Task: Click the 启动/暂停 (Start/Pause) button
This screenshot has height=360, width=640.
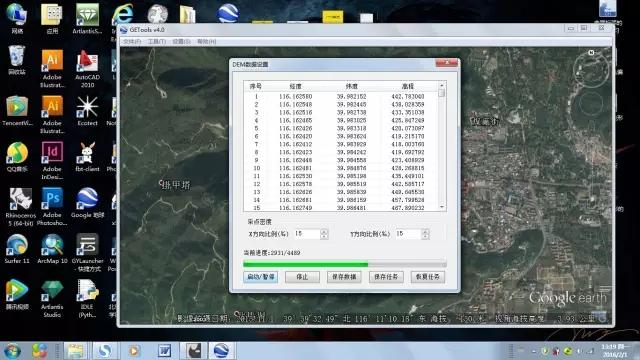Action: click(x=261, y=277)
